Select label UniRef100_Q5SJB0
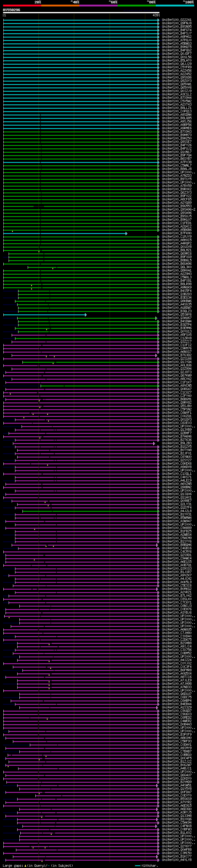Screen dimensions: 197x868 coord(177,406)
